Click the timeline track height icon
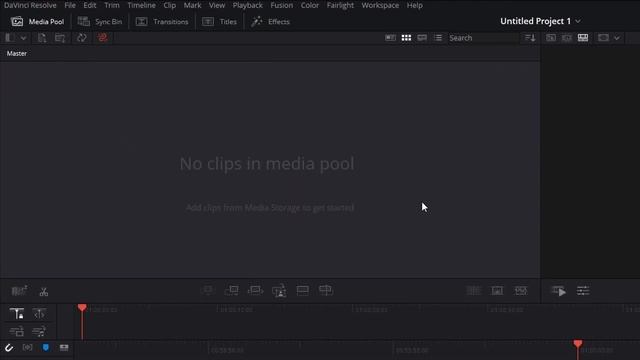The height and width of the screenshot is (360, 640). [x=64, y=348]
